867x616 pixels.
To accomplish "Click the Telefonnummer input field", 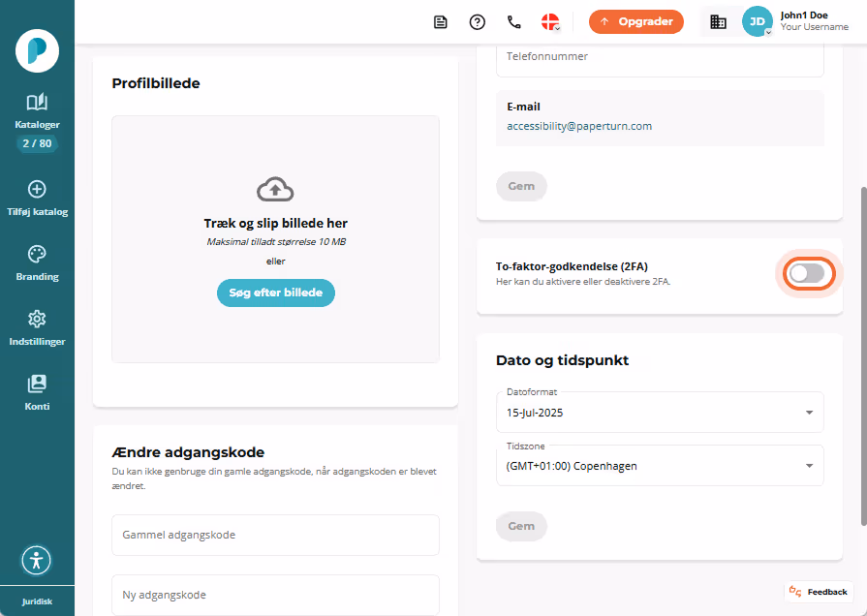I will pos(661,57).
